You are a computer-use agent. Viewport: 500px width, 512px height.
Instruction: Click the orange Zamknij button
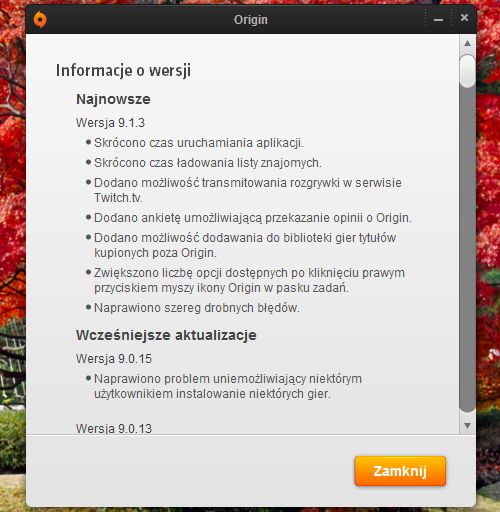(400, 471)
